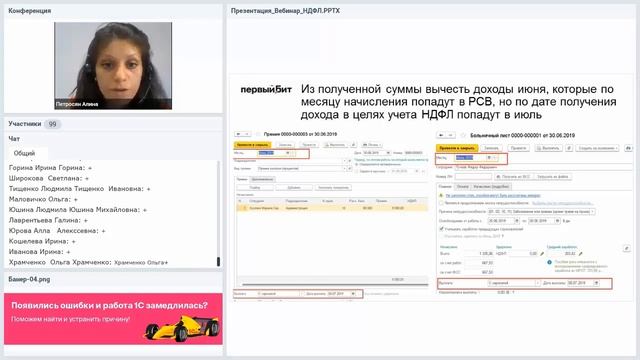The width and height of the screenshot is (640, 360).
Task: Click Подбор button above Премия table
Action: (x=255, y=188)
